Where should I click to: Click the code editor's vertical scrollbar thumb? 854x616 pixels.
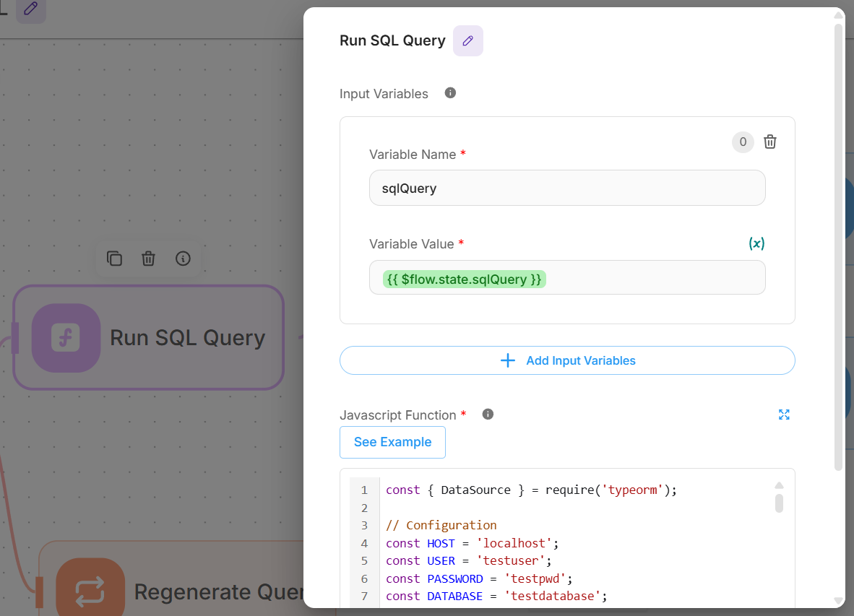(x=779, y=503)
